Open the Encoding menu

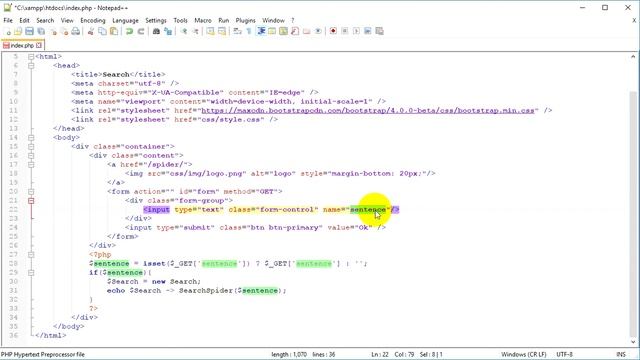pos(93,20)
